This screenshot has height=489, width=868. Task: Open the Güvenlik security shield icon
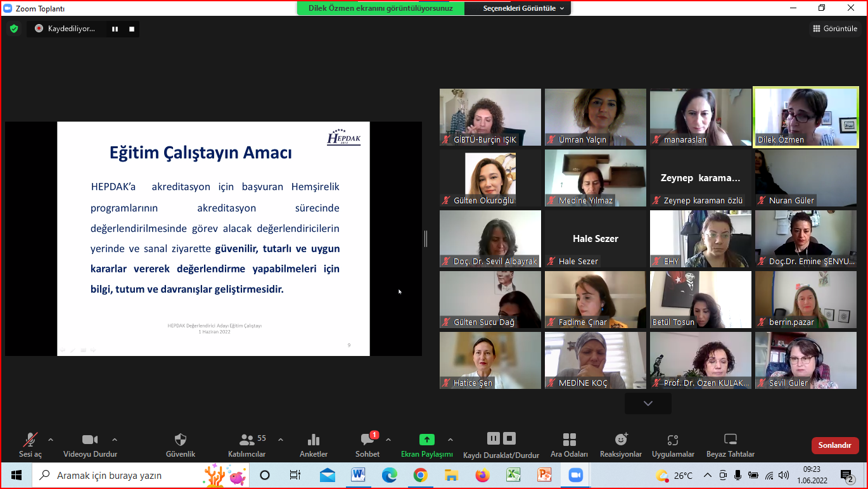click(x=181, y=440)
